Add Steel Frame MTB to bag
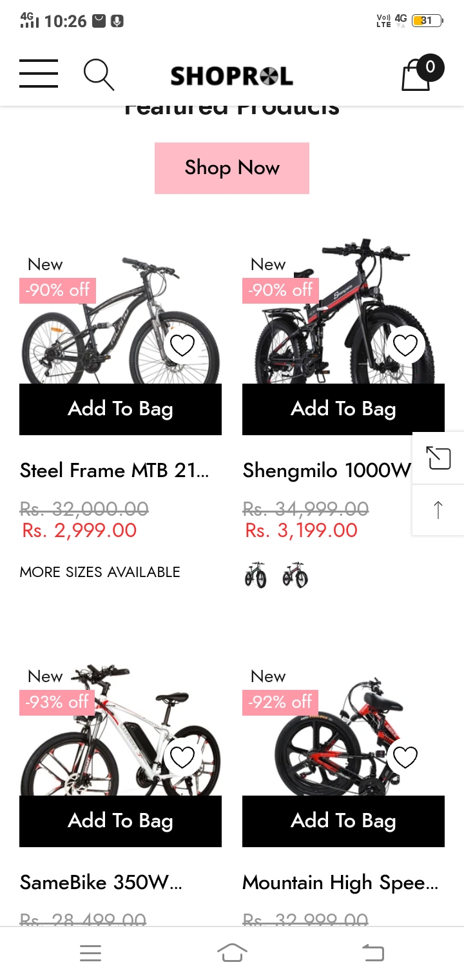Screen dimensions: 464x980 coord(121,409)
